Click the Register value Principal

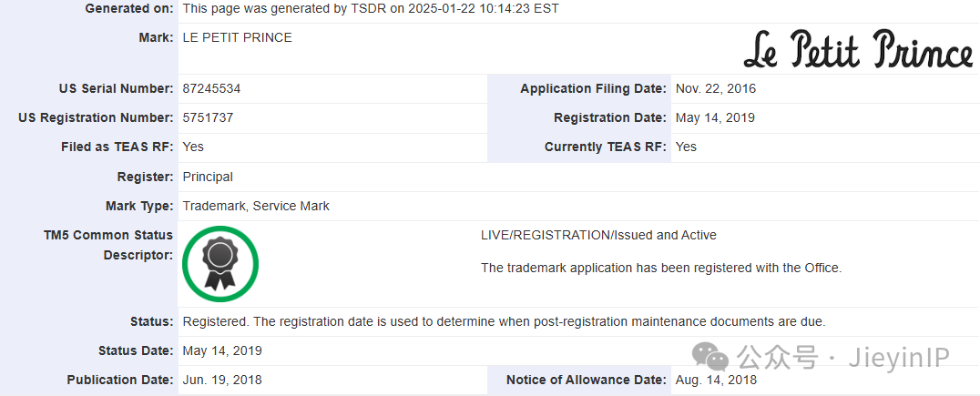tap(208, 177)
